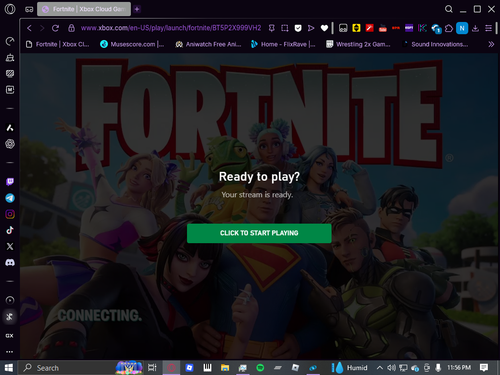This screenshot has height=375, width=500.
Task: Open the Windows Start menu
Action: [9, 368]
